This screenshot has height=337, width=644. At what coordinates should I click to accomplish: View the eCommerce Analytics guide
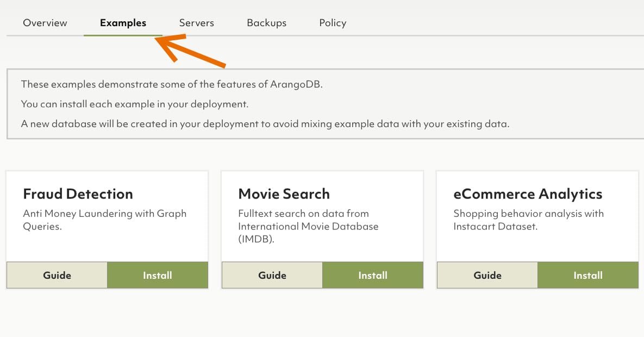click(487, 275)
